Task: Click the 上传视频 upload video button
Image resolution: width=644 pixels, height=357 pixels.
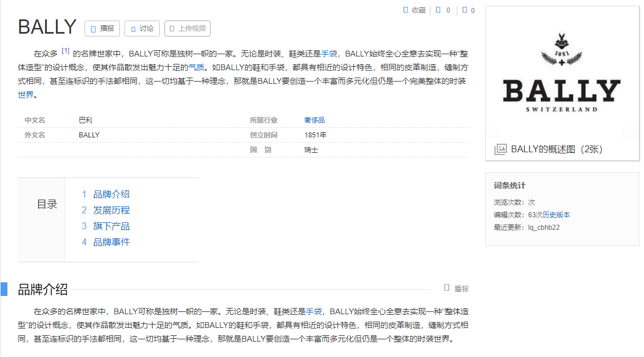Action: (187, 29)
